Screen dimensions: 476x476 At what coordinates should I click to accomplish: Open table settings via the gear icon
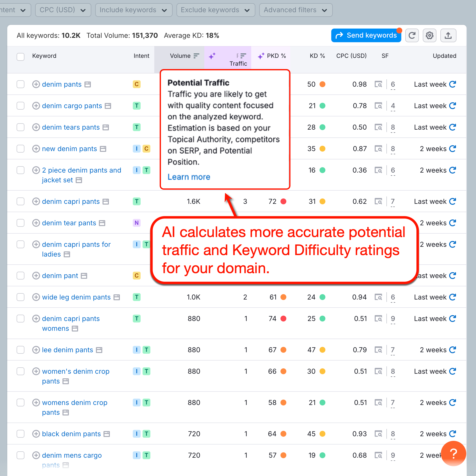pyautogui.click(x=429, y=35)
